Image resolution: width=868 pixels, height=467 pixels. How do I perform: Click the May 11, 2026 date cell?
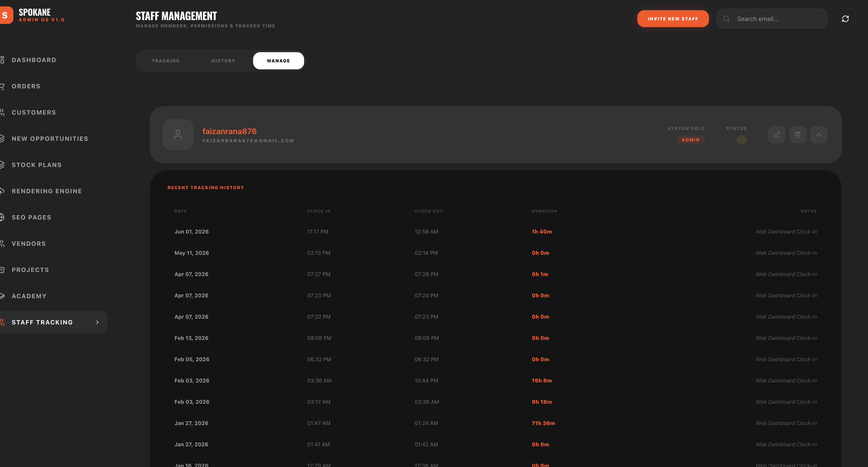[x=191, y=253]
